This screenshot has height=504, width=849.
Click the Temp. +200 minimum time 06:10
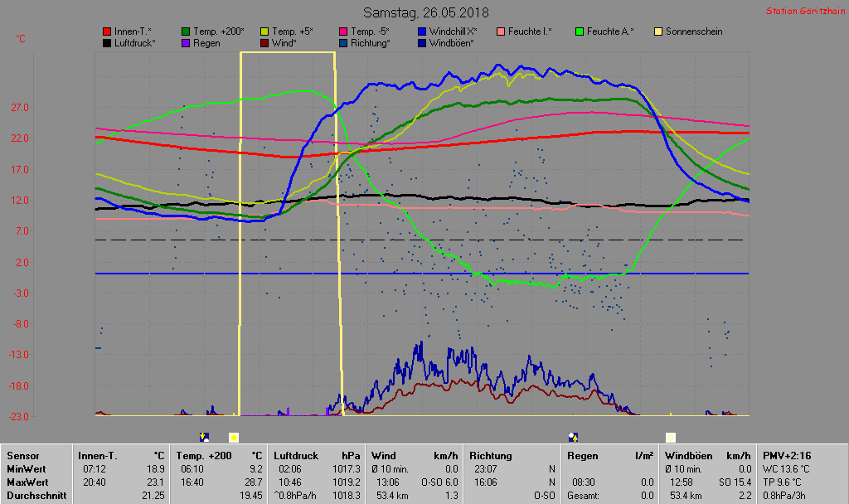tap(192, 469)
